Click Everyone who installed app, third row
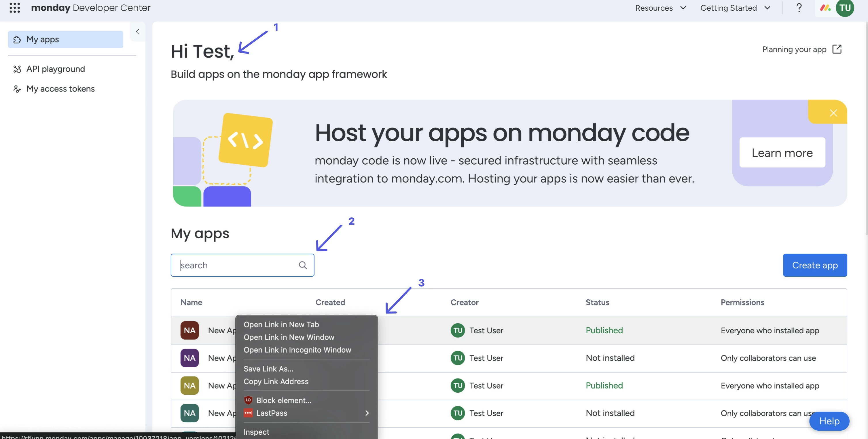This screenshot has width=868, height=439. pyautogui.click(x=770, y=386)
